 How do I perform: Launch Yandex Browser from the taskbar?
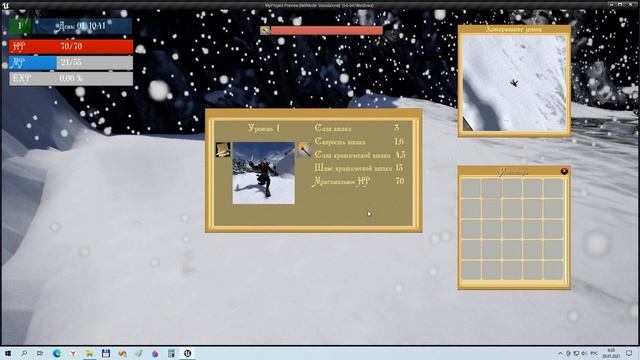73,353
